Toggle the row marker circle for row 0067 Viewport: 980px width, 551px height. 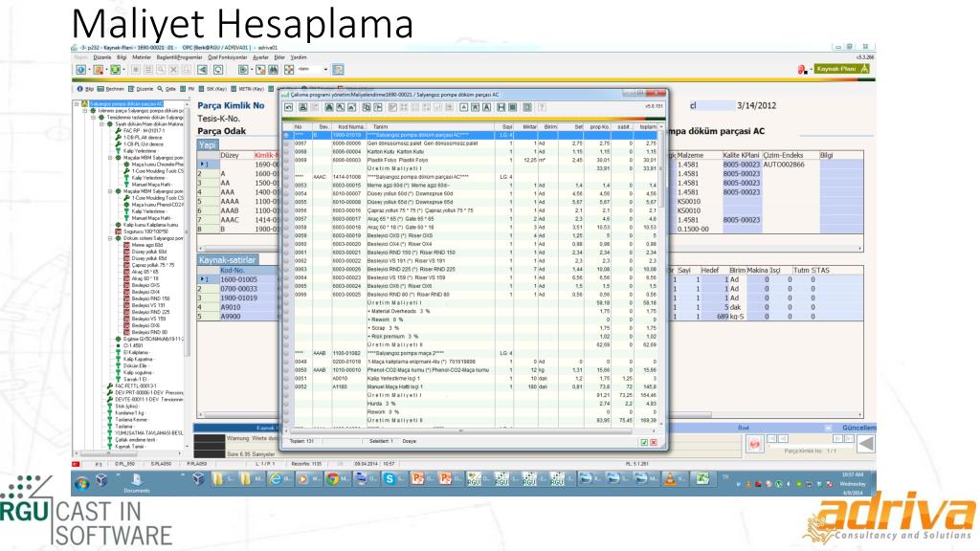287,143
